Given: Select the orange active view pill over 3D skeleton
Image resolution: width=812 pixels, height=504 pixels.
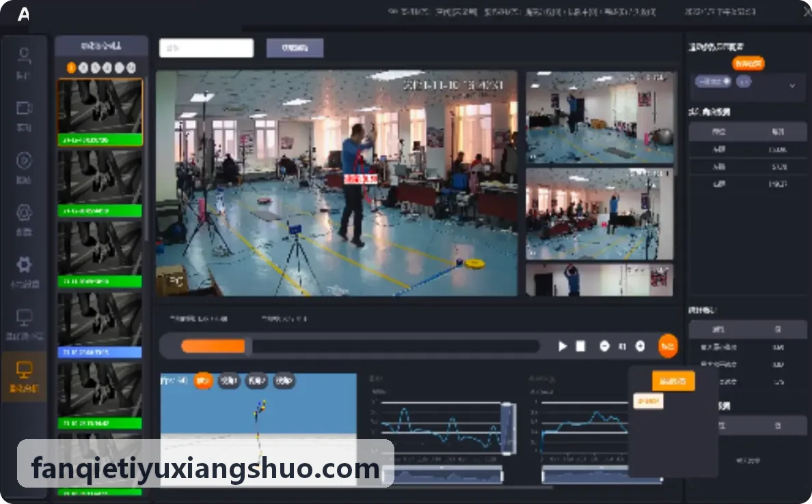Looking at the screenshot, I should (x=203, y=381).
